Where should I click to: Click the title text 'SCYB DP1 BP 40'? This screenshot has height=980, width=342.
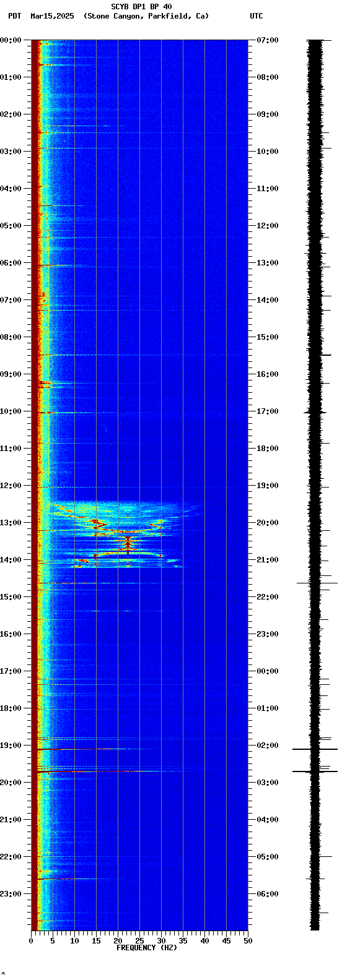tap(141, 7)
